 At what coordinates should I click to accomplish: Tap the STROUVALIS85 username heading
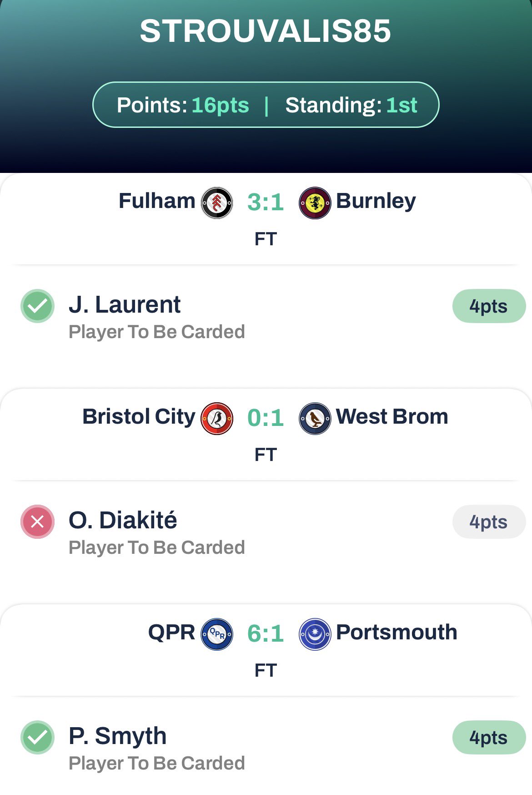(266, 31)
